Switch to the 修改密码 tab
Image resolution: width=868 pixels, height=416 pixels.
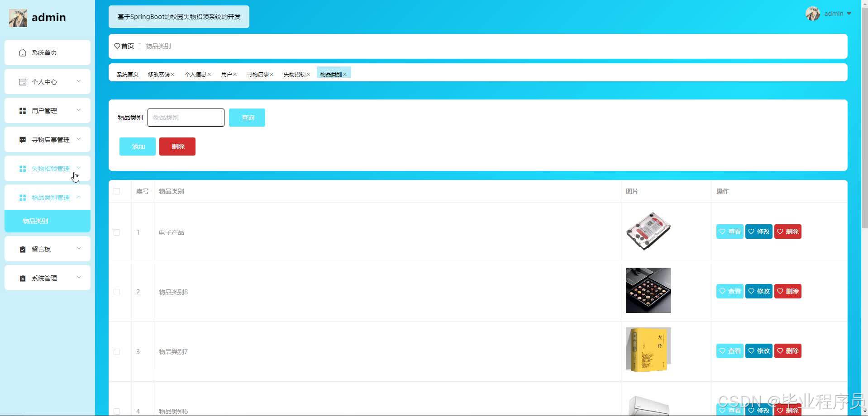[159, 75]
